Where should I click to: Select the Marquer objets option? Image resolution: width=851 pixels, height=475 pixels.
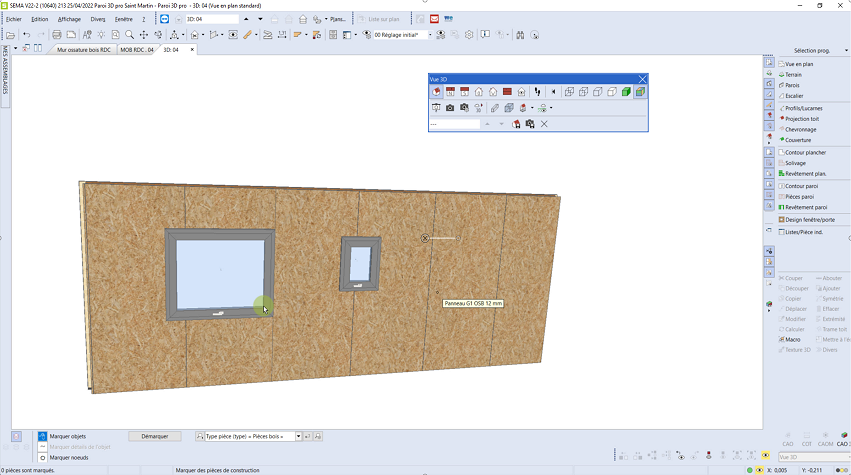69,436
